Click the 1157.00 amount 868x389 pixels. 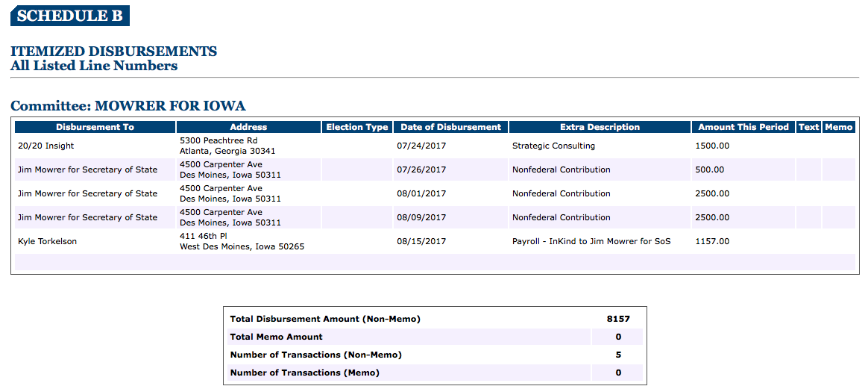[712, 241]
